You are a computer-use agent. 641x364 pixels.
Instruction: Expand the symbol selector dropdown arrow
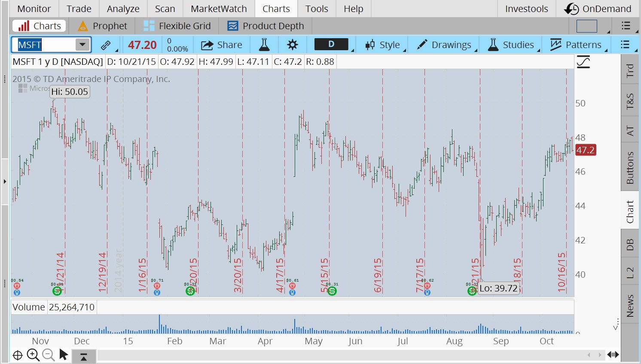click(x=82, y=45)
